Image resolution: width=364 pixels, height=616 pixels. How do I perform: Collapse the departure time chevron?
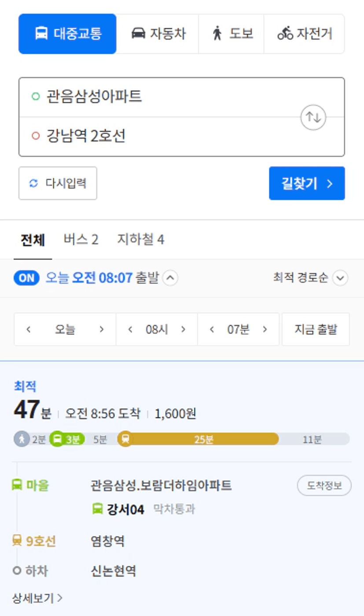[170, 278]
